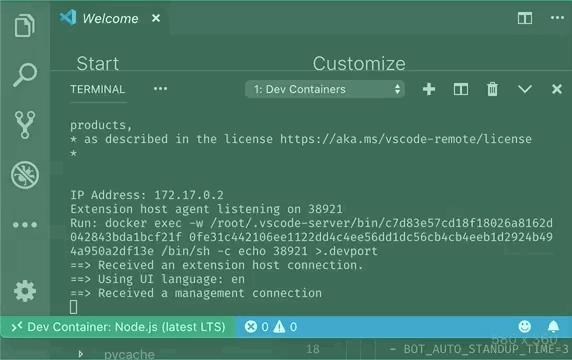Click the IP Address 172.17.0.2 line
This screenshot has width=572, height=360.
147,195
